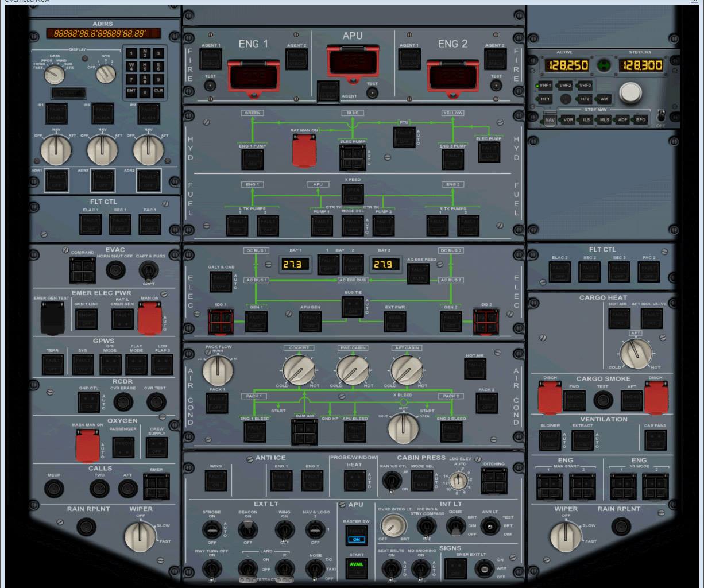Viewport: 704px width, 588px height.
Task: Switch off the APU MASTER SW
Action: [x=356, y=535]
